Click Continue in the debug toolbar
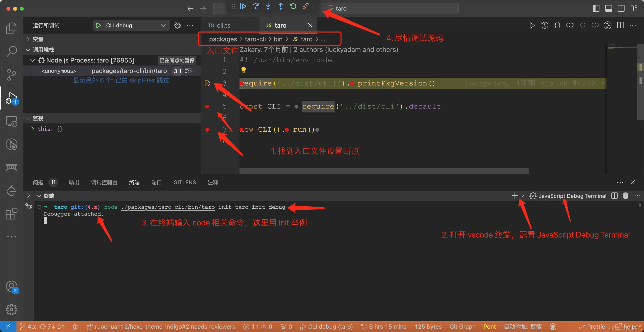The image size is (644, 332). tap(243, 6)
